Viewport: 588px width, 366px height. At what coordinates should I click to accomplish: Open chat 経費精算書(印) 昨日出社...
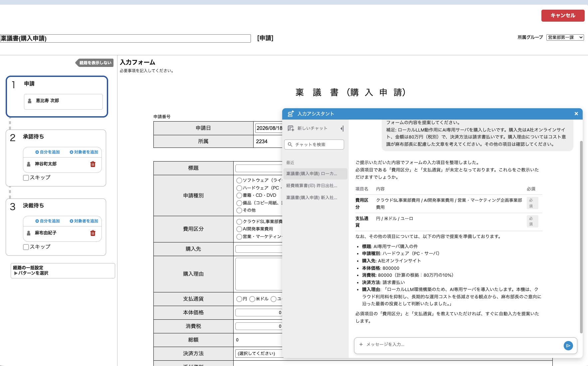pyautogui.click(x=315, y=185)
